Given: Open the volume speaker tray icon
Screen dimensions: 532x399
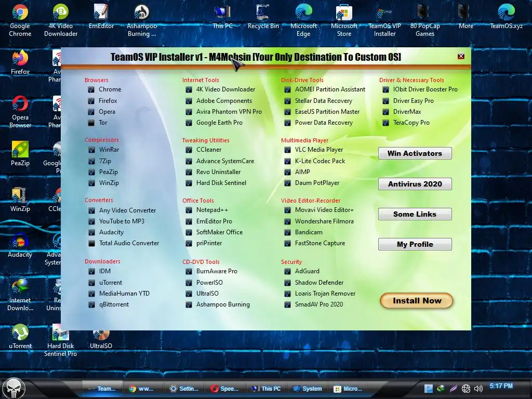Looking at the screenshot, I should click(x=478, y=389).
